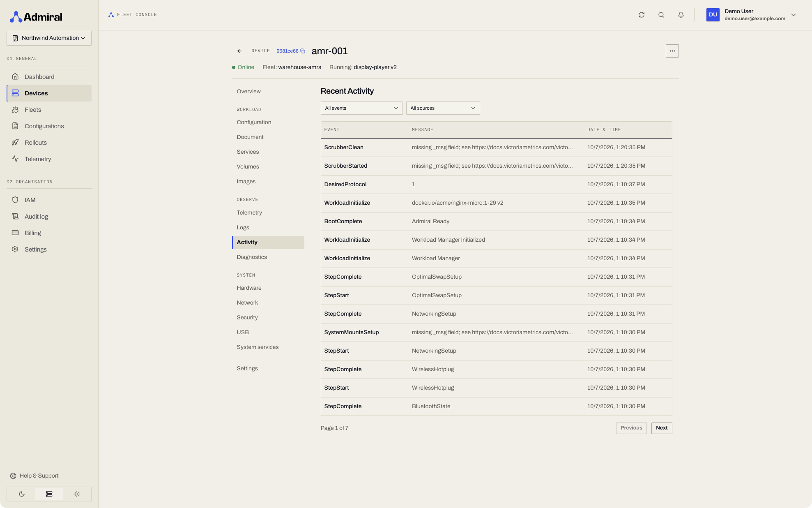Open device Overview tab

point(268,91)
